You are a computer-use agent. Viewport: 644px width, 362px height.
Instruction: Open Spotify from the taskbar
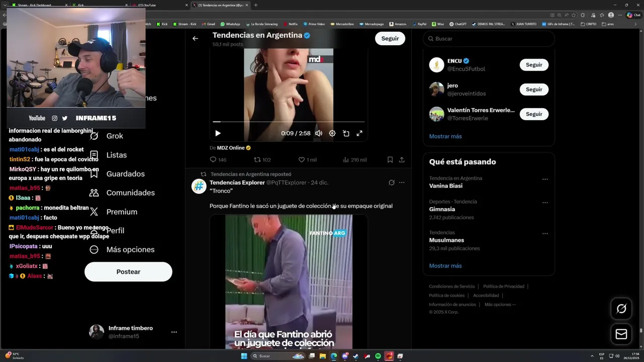click(x=378, y=356)
